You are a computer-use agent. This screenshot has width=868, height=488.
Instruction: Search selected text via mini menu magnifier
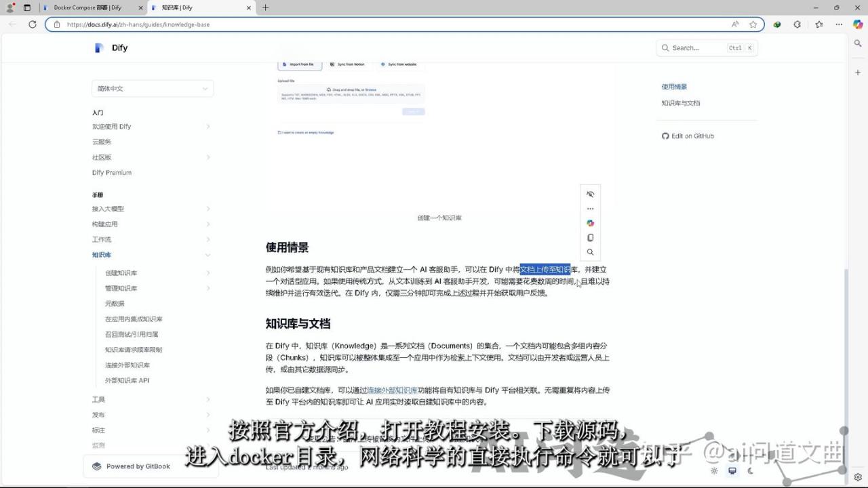tap(590, 252)
